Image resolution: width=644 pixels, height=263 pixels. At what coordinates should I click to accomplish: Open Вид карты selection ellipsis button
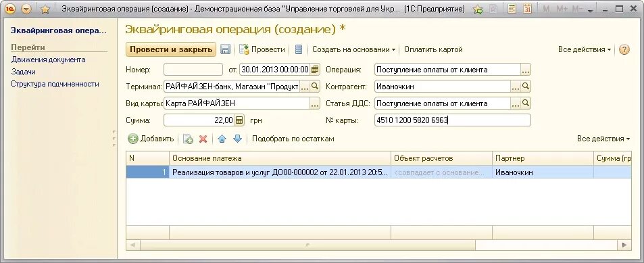pyautogui.click(x=315, y=104)
